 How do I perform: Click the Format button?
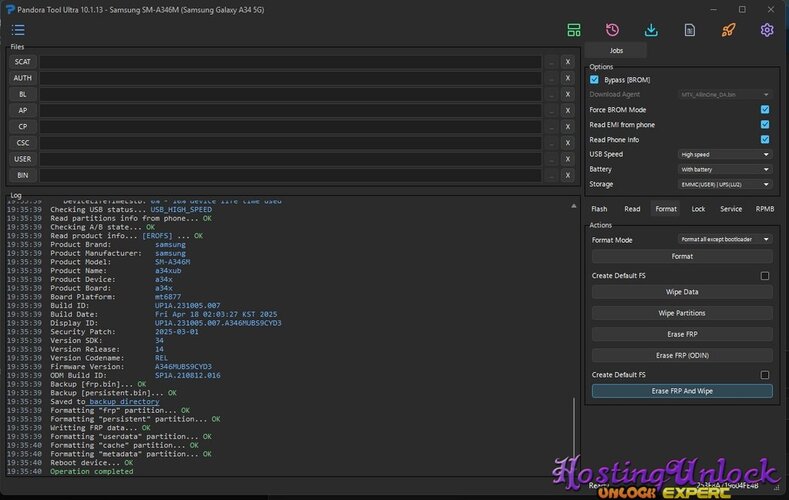(x=682, y=257)
